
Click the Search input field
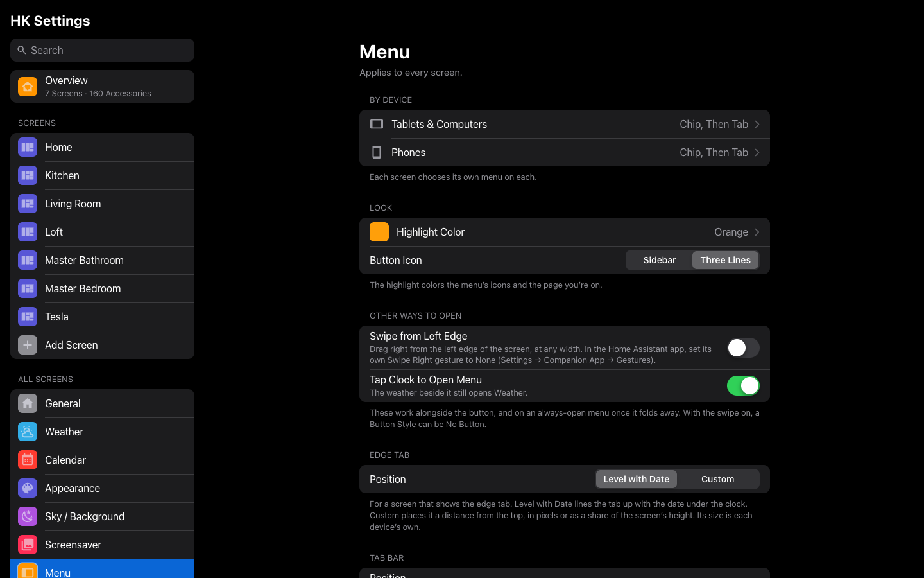pos(102,50)
